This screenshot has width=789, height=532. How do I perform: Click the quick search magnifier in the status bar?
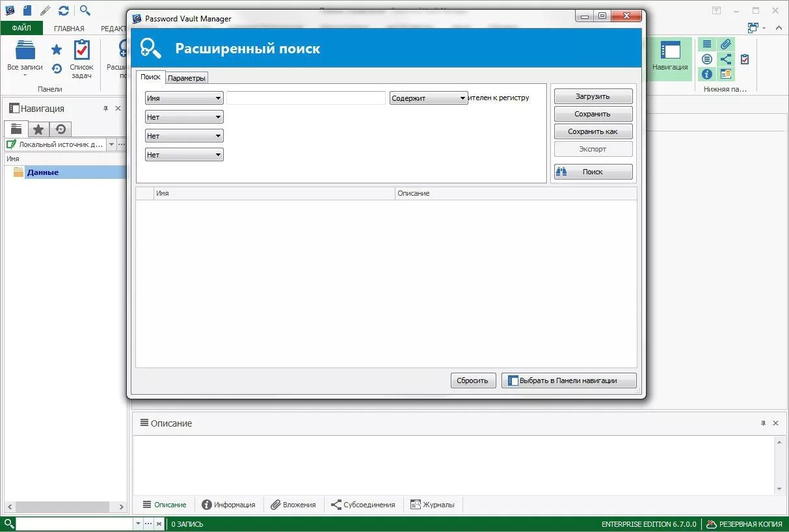point(8,524)
